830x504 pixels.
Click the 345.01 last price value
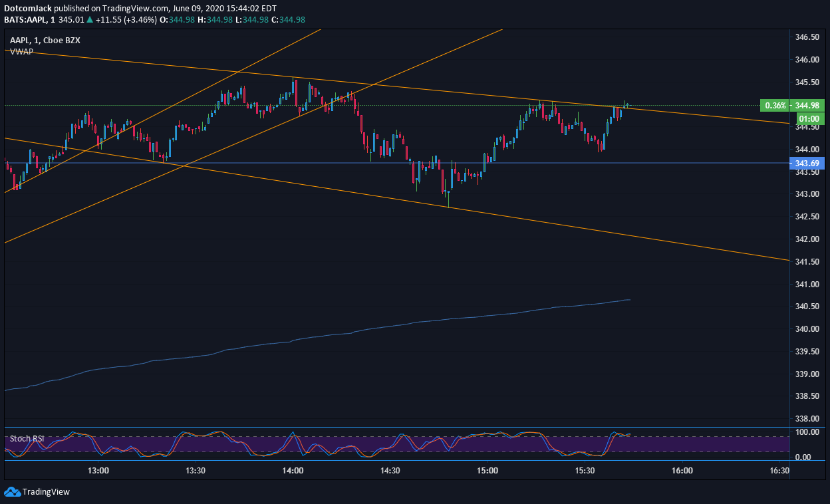[71, 19]
